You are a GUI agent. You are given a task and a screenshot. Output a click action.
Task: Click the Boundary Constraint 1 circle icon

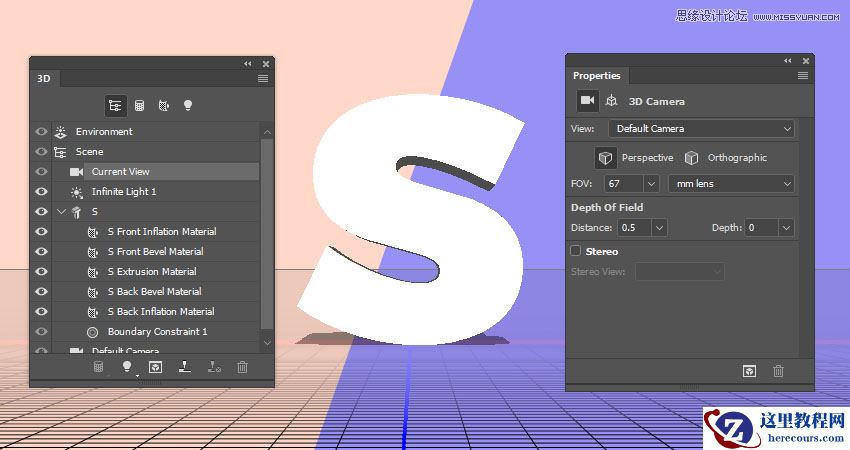tap(93, 332)
